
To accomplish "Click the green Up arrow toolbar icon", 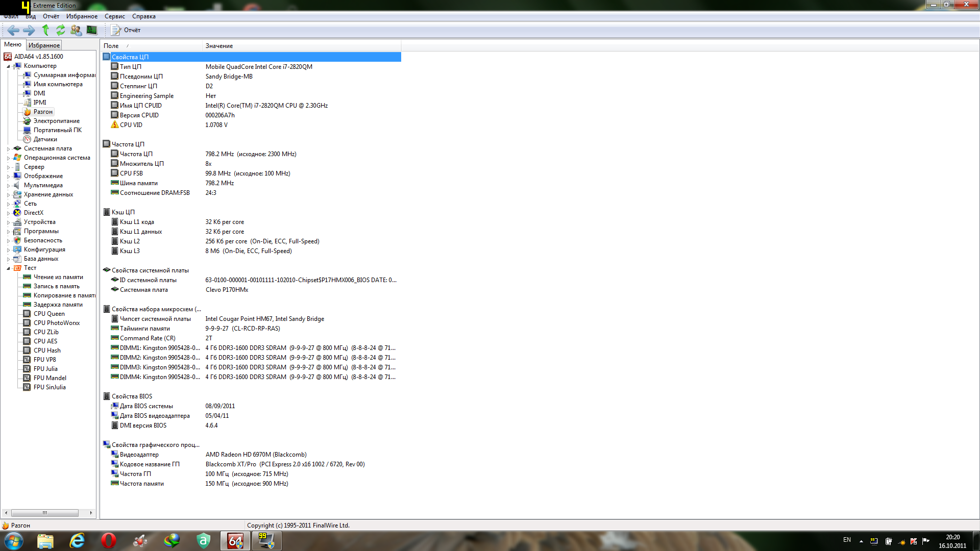I will [x=45, y=30].
